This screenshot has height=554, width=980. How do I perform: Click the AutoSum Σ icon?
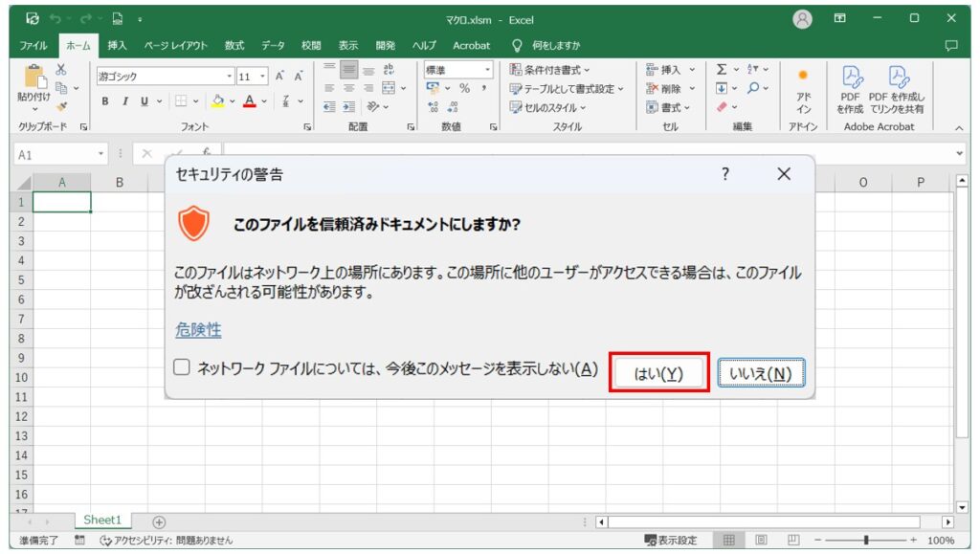pyautogui.click(x=721, y=70)
